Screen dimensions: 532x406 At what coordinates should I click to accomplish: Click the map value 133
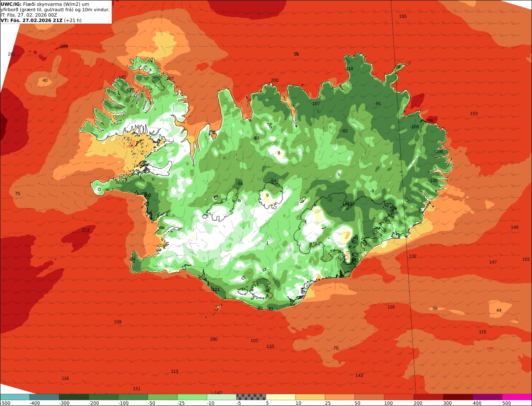[x=270, y=347]
